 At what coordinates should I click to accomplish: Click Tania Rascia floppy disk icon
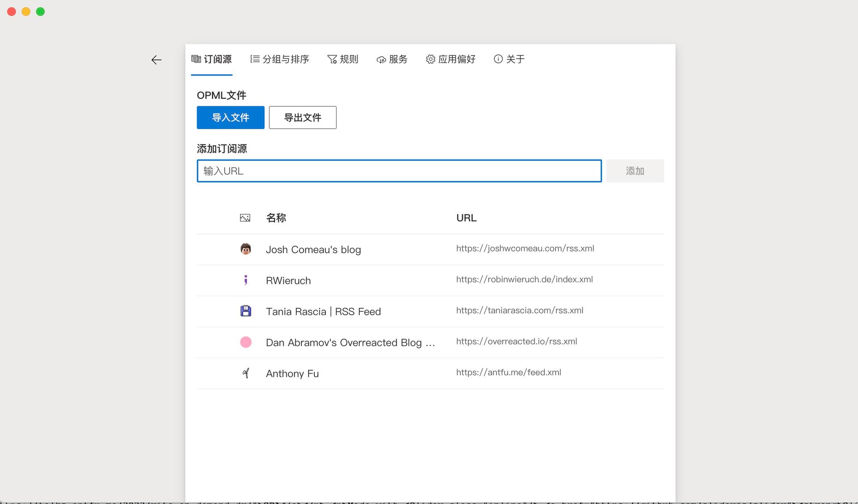coord(245,311)
